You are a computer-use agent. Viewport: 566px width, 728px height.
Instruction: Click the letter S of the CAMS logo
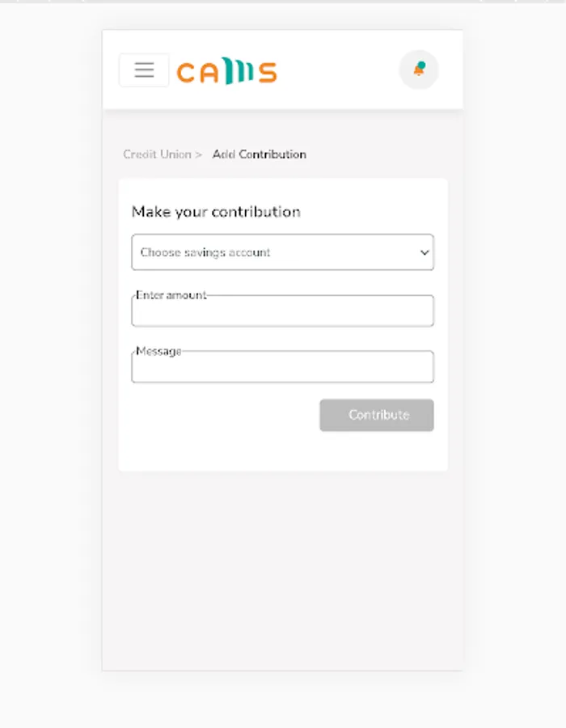(x=268, y=74)
